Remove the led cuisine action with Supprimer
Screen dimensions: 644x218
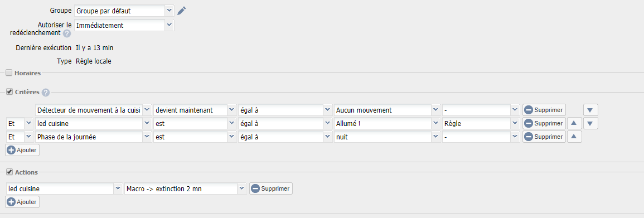pos(271,189)
